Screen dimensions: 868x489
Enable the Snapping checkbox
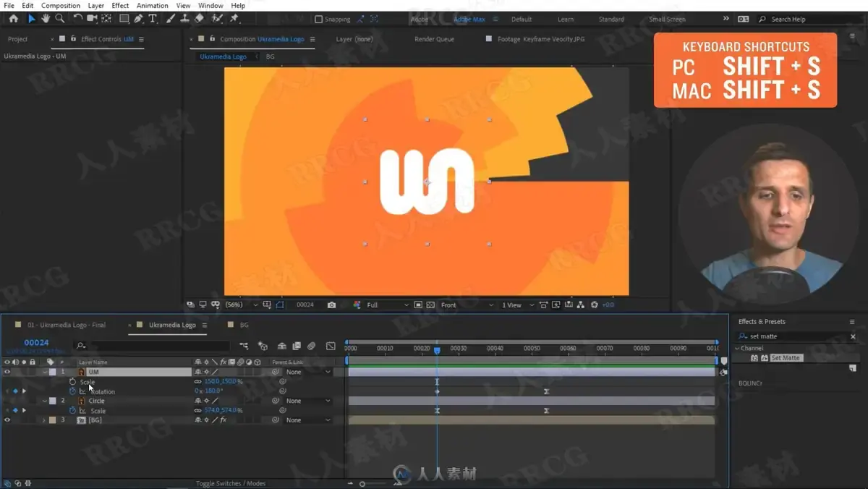[x=318, y=20]
